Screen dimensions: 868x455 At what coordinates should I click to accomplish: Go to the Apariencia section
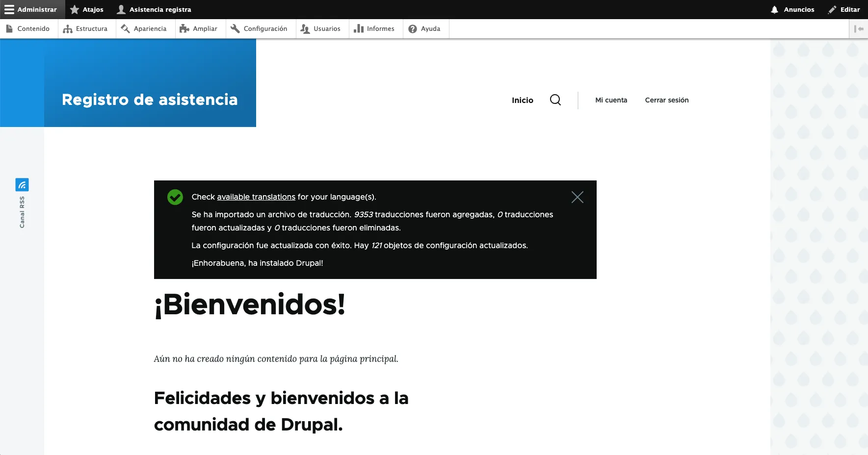pos(144,28)
